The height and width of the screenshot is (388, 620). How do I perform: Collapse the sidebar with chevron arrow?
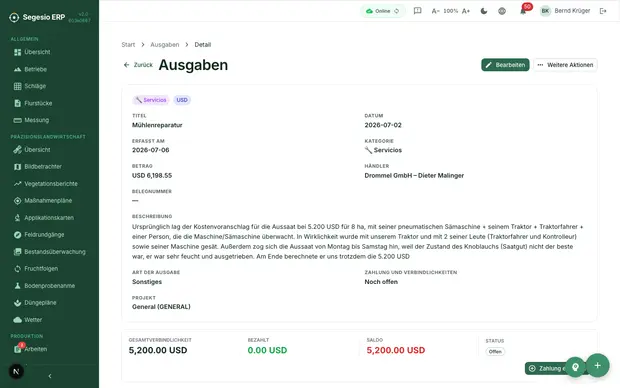coord(50,376)
